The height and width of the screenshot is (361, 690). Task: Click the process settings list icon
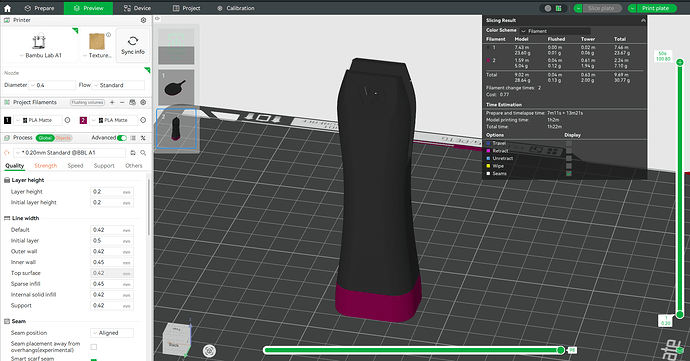point(133,138)
